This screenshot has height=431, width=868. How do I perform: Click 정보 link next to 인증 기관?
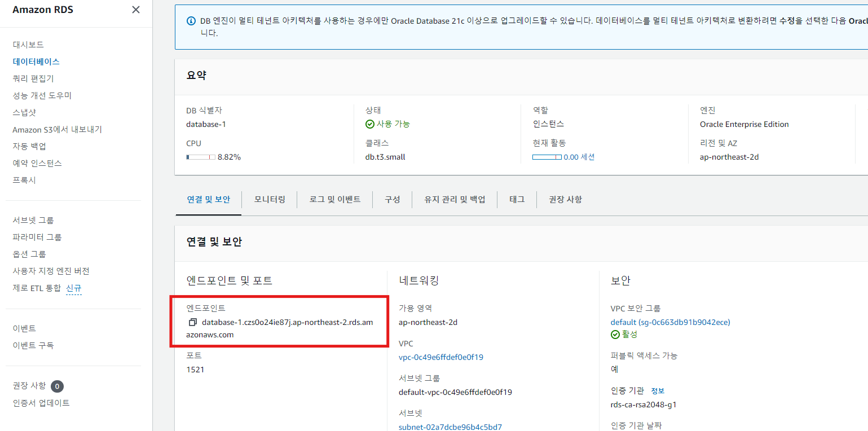pyautogui.click(x=658, y=391)
